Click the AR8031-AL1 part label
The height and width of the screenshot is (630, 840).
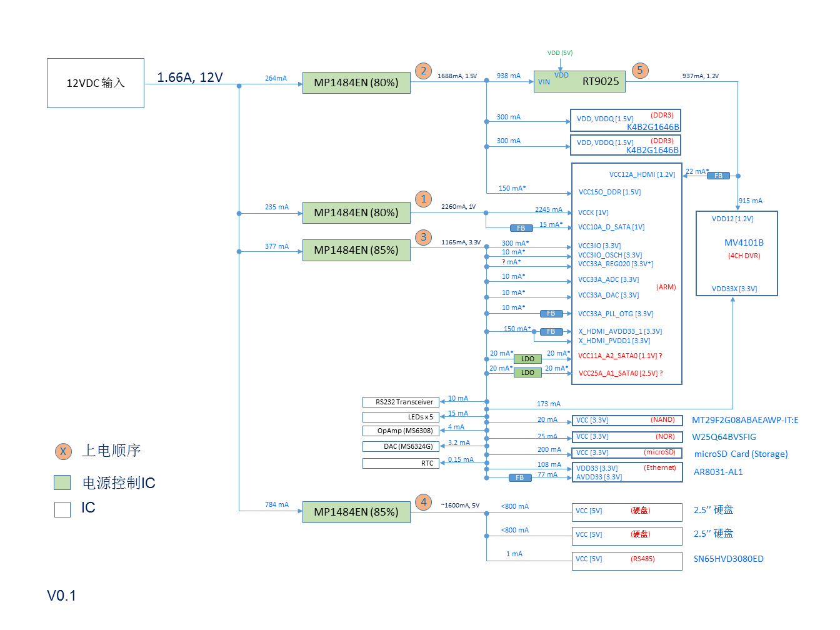click(718, 472)
